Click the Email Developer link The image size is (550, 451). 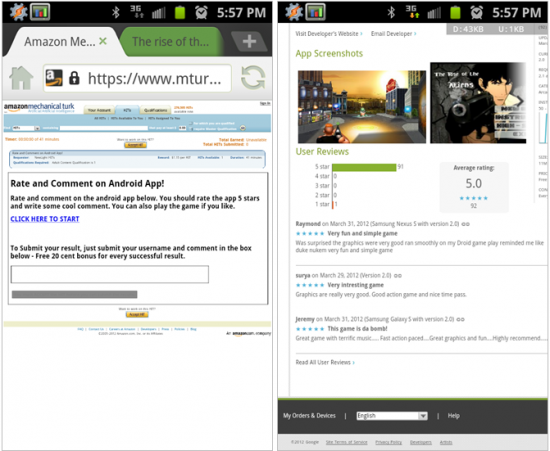394,34
